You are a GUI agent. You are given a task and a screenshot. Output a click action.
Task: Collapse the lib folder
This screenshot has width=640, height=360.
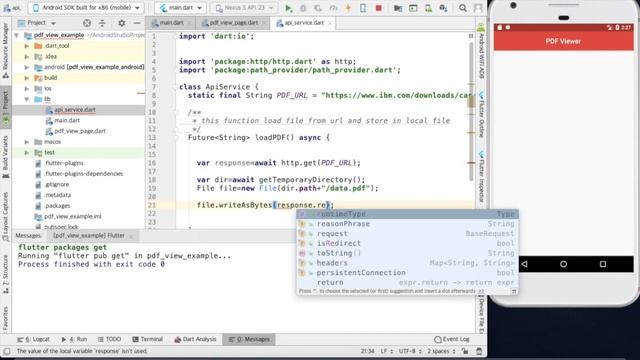[x=27, y=99]
